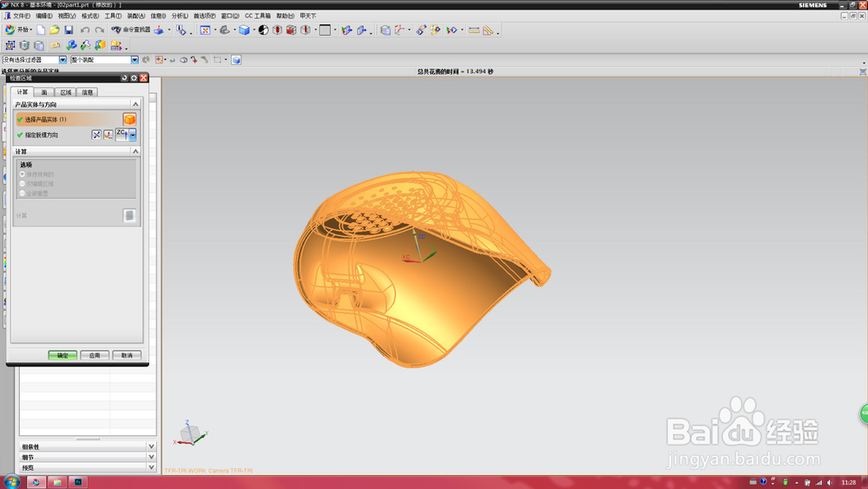Click the selection rectangle icon in selection bar
The image size is (868, 489).
218,60
